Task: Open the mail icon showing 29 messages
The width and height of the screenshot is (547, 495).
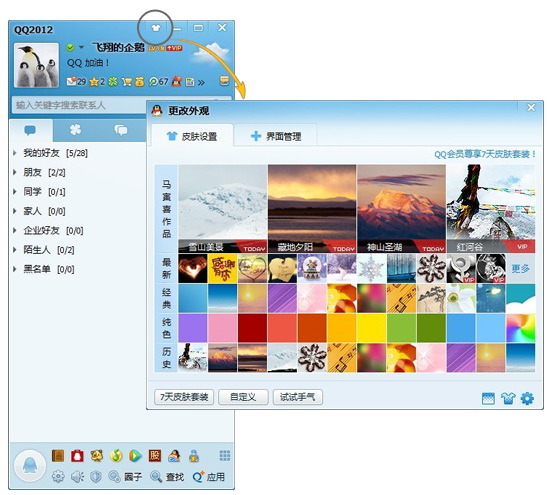Action: tap(71, 81)
